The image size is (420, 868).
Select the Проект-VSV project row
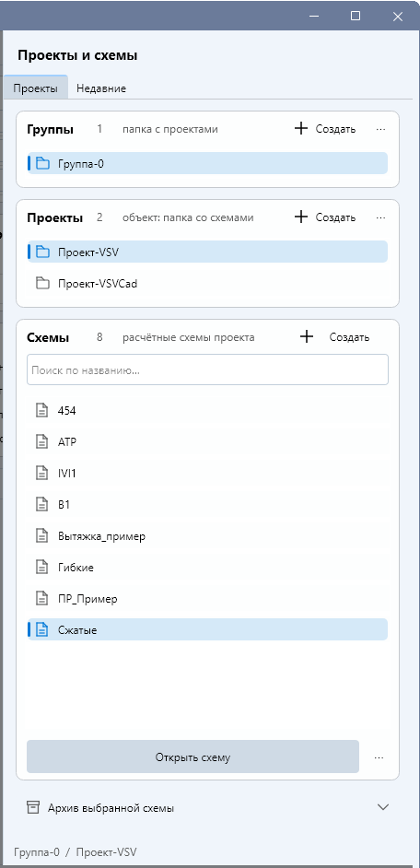point(207,252)
